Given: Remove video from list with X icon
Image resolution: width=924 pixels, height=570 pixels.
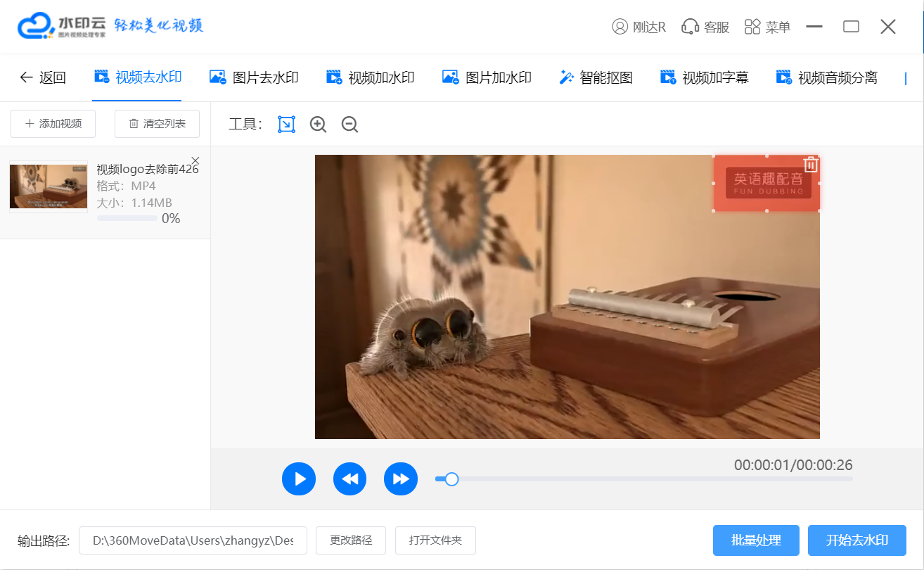Looking at the screenshot, I should coord(195,160).
